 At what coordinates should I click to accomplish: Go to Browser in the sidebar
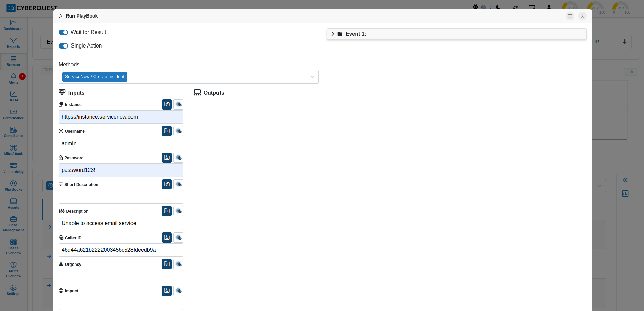tap(13, 61)
